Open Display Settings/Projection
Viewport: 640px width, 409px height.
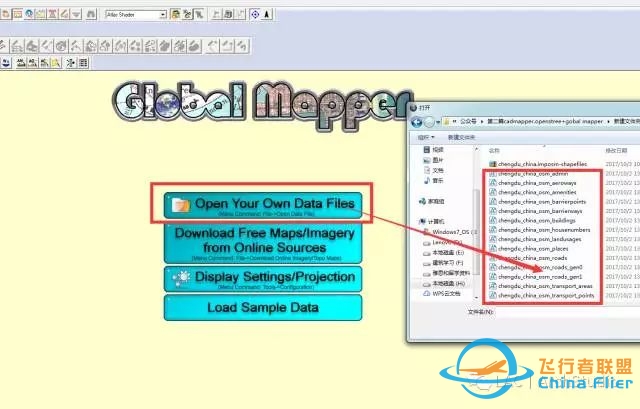click(x=263, y=279)
